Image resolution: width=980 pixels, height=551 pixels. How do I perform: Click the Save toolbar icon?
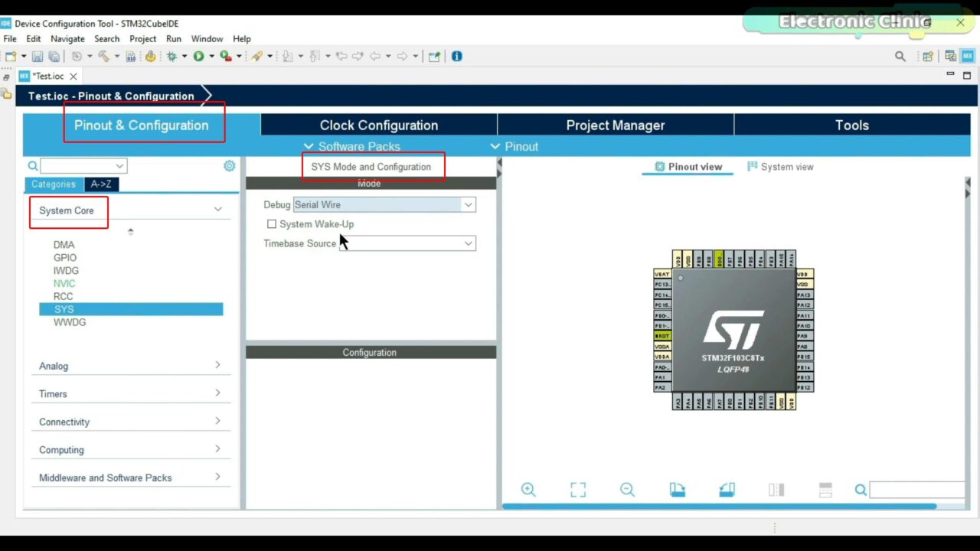point(38,56)
